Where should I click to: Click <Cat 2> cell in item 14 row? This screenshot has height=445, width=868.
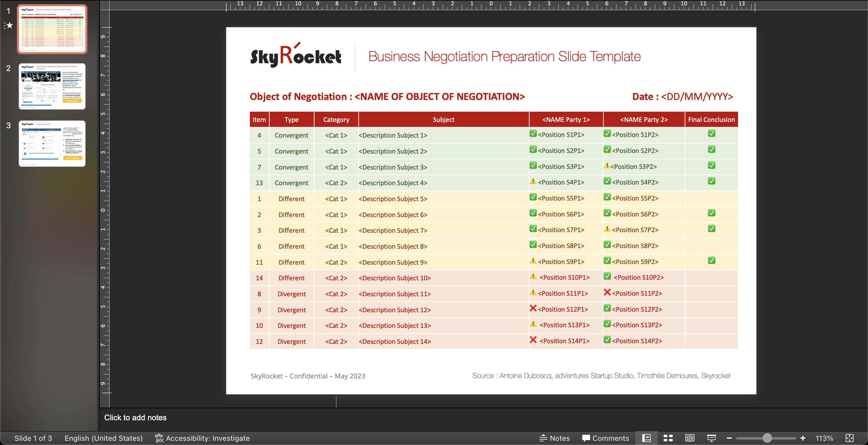click(x=336, y=278)
